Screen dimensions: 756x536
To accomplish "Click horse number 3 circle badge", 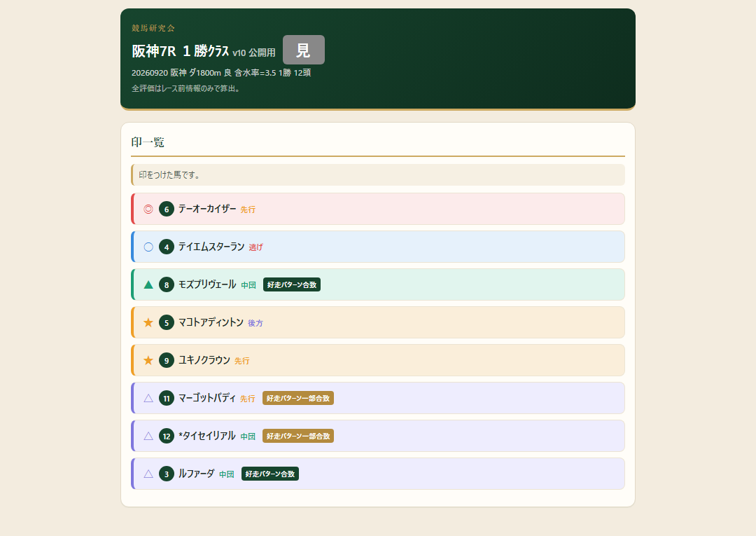I will tap(167, 474).
